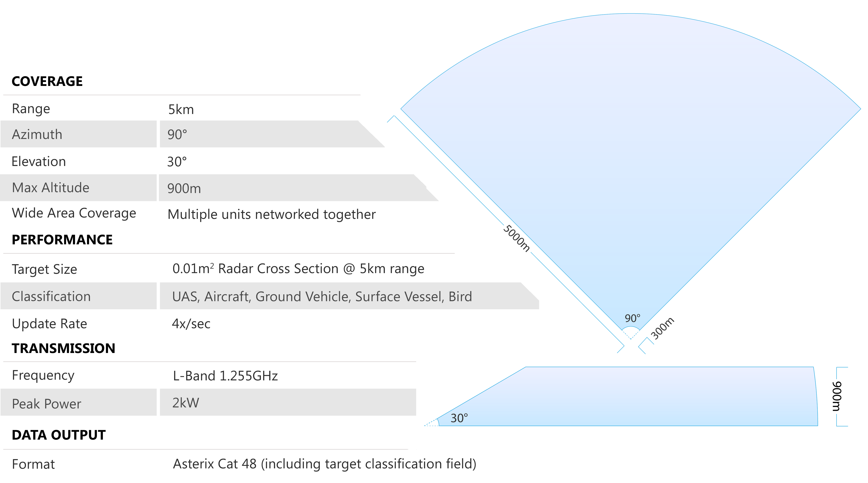Click the TRANSMISSION section heading
This screenshot has width=868, height=483.
(x=64, y=349)
